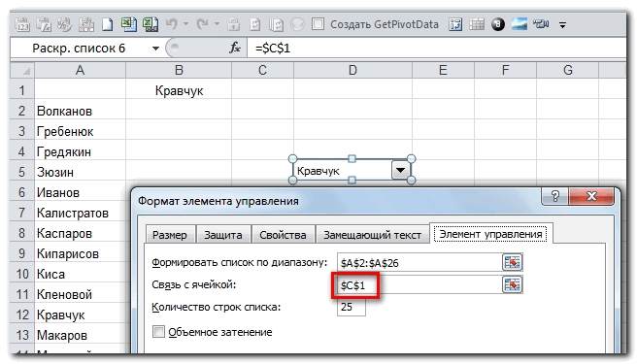
Task: Click the dialog help question mark button
Action: [554, 197]
